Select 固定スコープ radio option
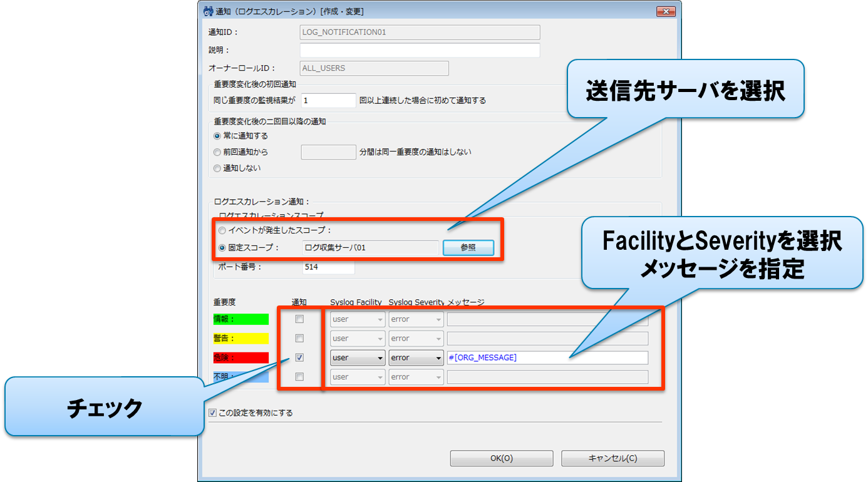This screenshot has height=482, width=868. tap(223, 247)
